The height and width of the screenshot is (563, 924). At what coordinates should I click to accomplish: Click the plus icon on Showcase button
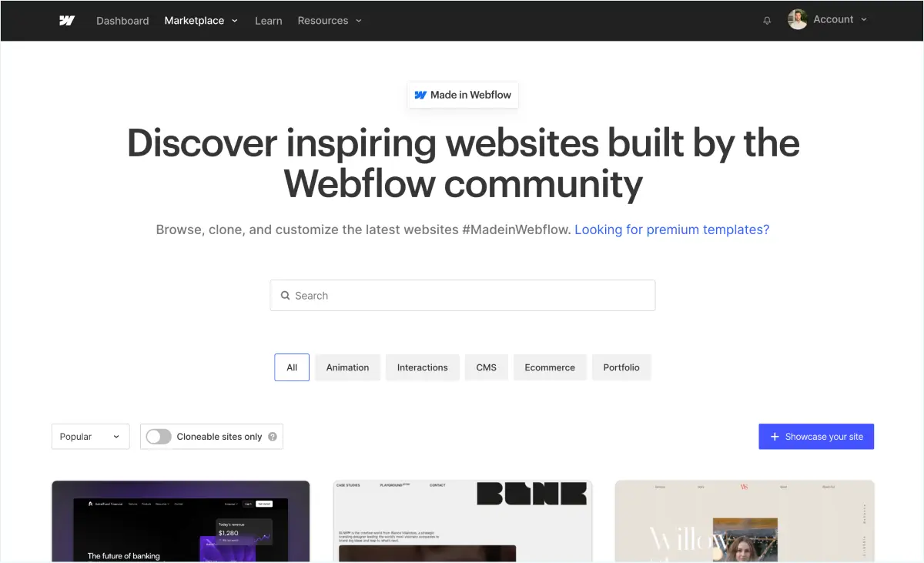(775, 437)
